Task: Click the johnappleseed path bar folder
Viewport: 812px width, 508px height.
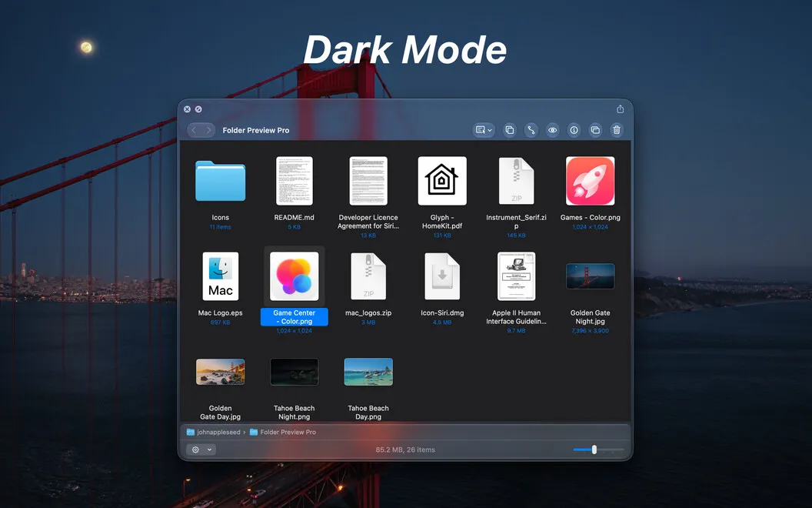Action: click(x=213, y=432)
